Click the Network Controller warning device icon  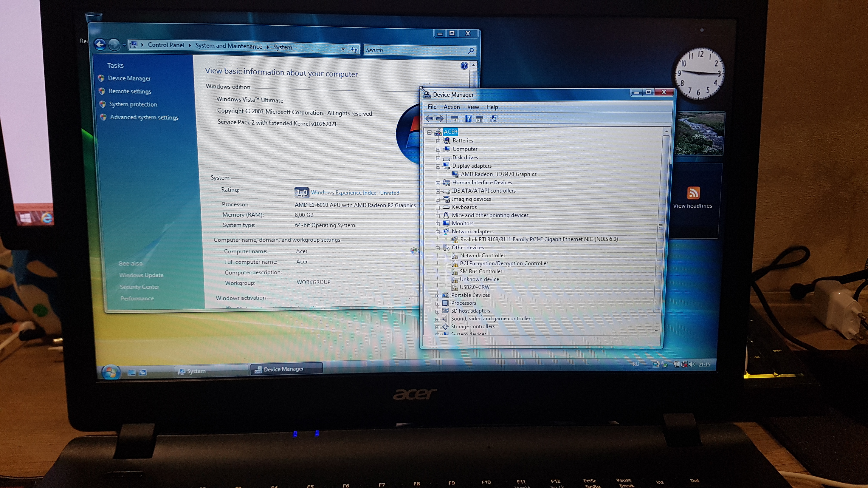click(x=454, y=256)
